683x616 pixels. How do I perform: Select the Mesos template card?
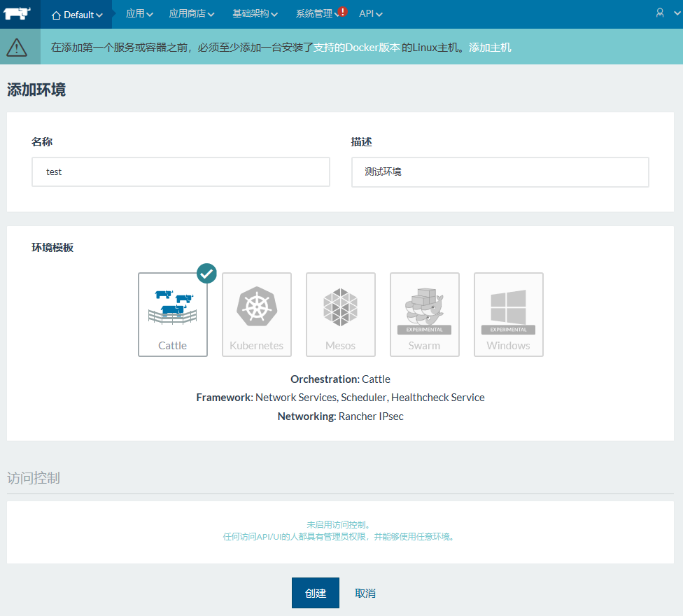point(341,314)
